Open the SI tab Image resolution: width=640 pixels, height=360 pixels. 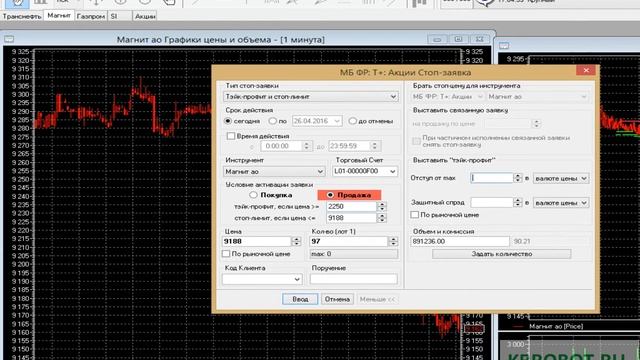114,16
